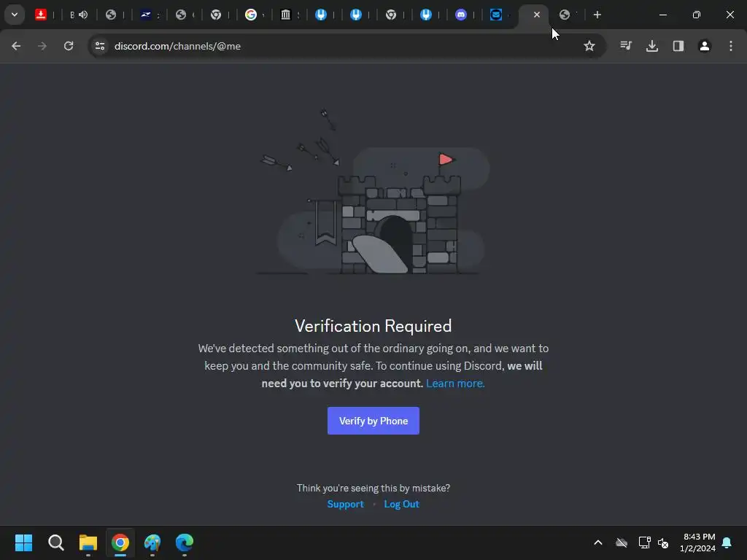Open File Explorer from taskbar
This screenshot has width=747, height=560.
tap(88, 542)
